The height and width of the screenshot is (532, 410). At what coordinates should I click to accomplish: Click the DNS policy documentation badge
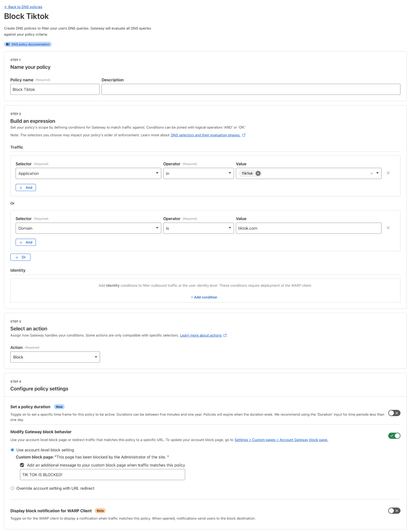28,44
